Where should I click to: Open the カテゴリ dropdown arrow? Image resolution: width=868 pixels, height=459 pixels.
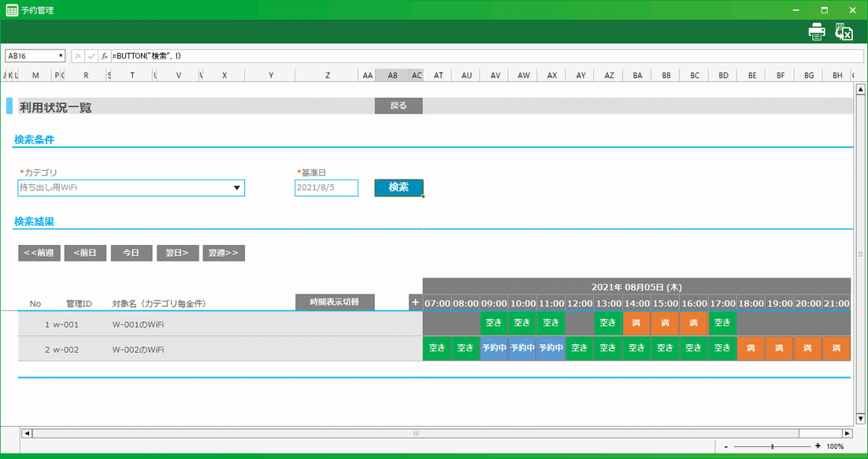[x=236, y=188]
